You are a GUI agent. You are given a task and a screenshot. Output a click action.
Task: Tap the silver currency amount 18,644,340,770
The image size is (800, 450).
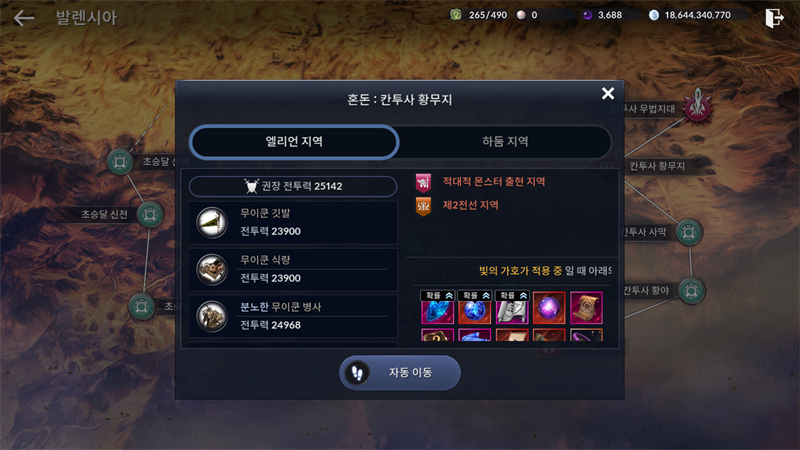coord(697,15)
